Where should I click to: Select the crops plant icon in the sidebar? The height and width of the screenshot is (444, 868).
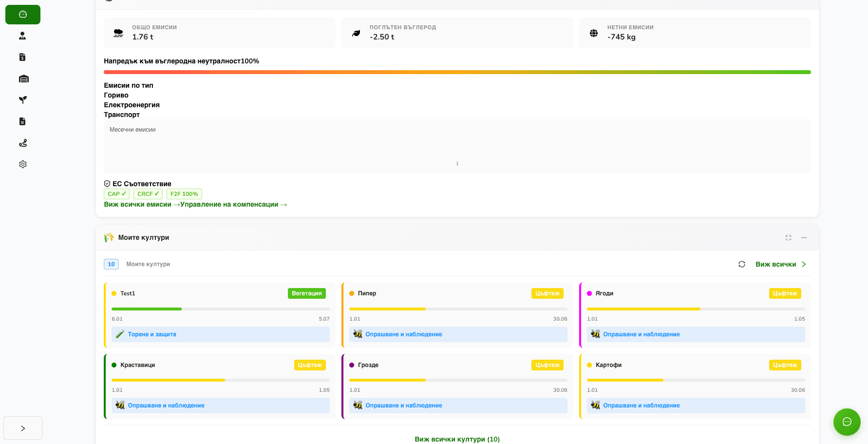click(22, 100)
